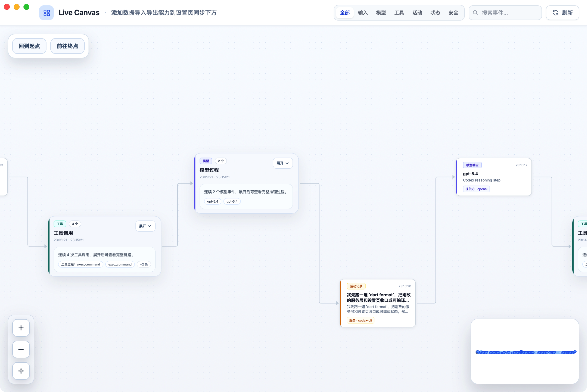Click the crosshair recenter icon
Image resolution: width=587 pixels, height=392 pixels.
tap(21, 371)
